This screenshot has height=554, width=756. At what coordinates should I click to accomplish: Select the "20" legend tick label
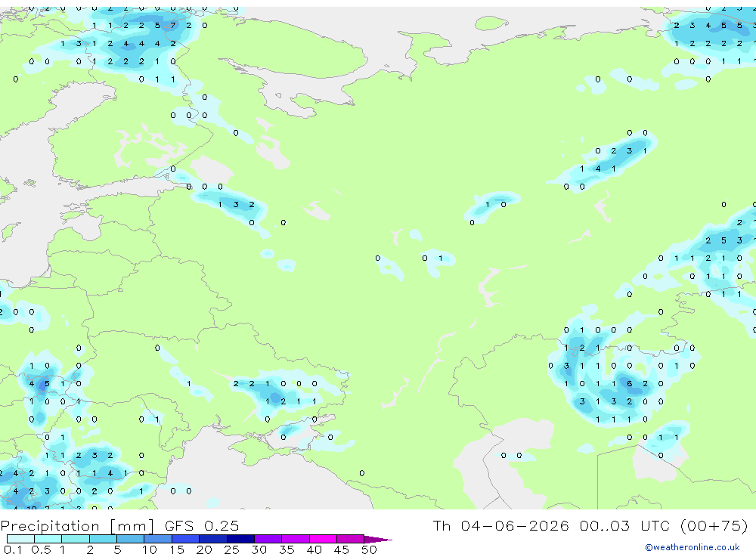[x=204, y=549]
